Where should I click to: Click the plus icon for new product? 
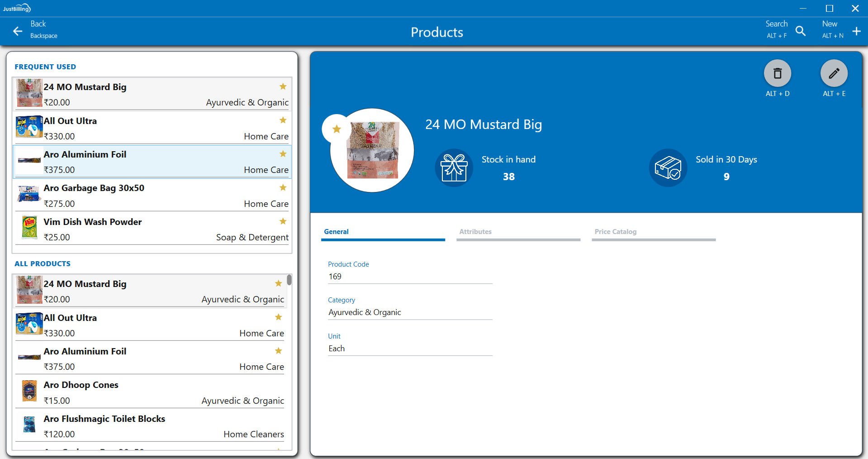[856, 31]
